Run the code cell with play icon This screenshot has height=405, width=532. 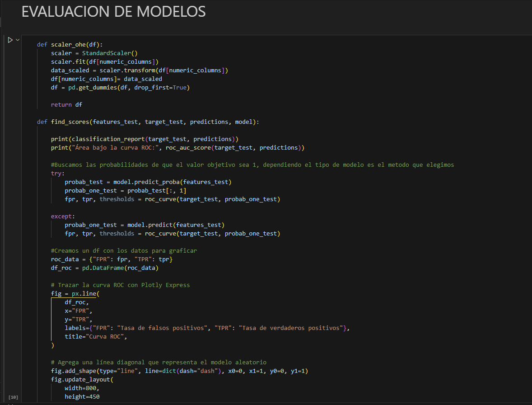pos(10,40)
